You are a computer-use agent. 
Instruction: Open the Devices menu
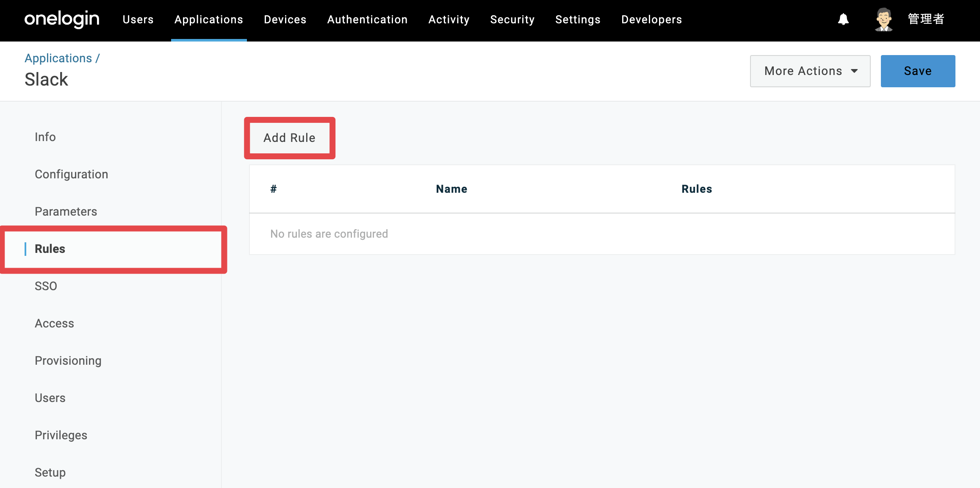point(285,19)
